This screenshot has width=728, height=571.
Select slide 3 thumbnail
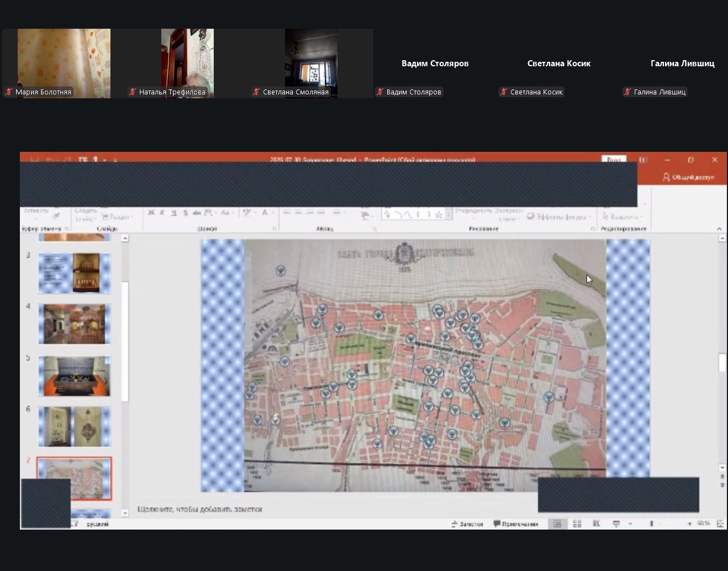tap(75, 273)
